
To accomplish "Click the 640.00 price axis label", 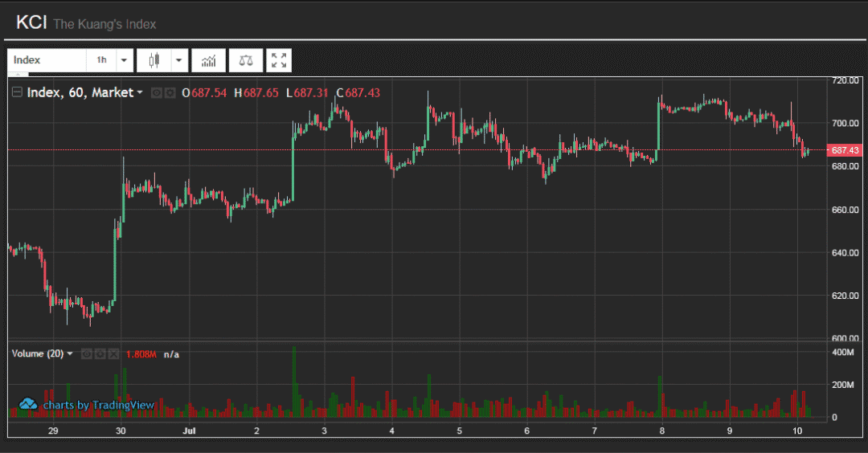I will click(x=845, y=253).
